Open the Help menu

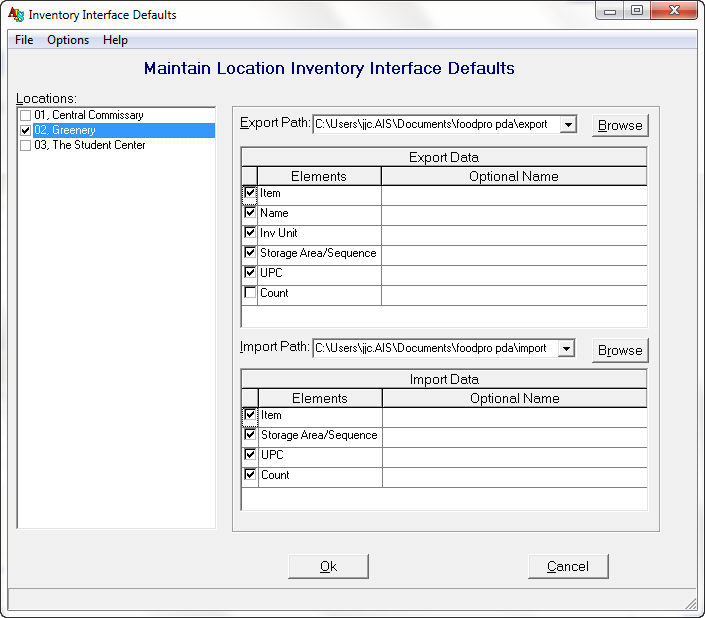pyautogui.click(x=115, y=40)
